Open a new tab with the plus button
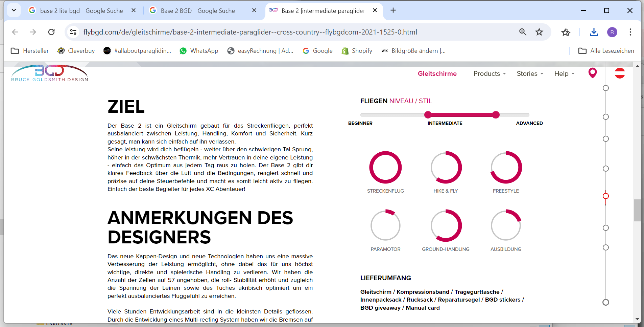The height and width of the screenshot is (327, 644). [x=393, y=10]
